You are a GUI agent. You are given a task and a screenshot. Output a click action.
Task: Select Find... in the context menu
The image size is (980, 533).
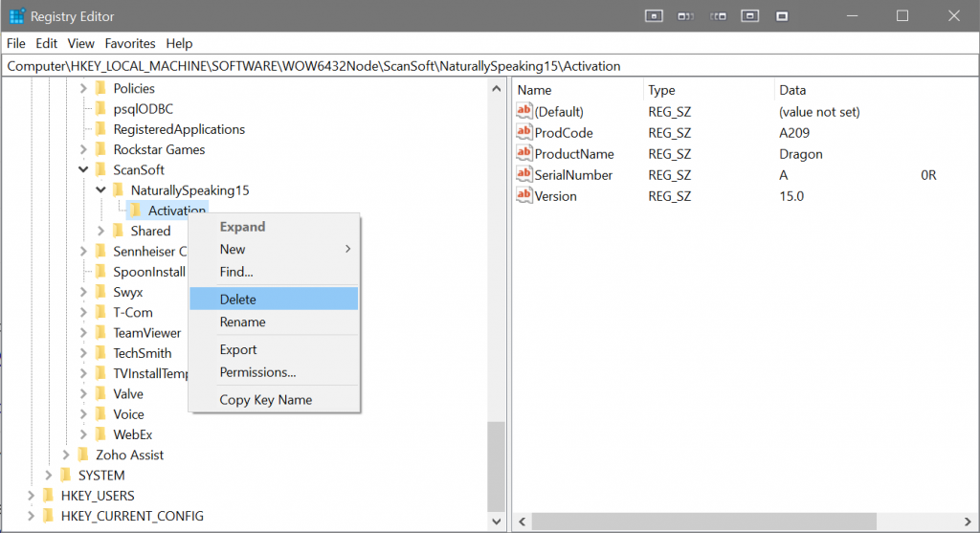point(274,272)
